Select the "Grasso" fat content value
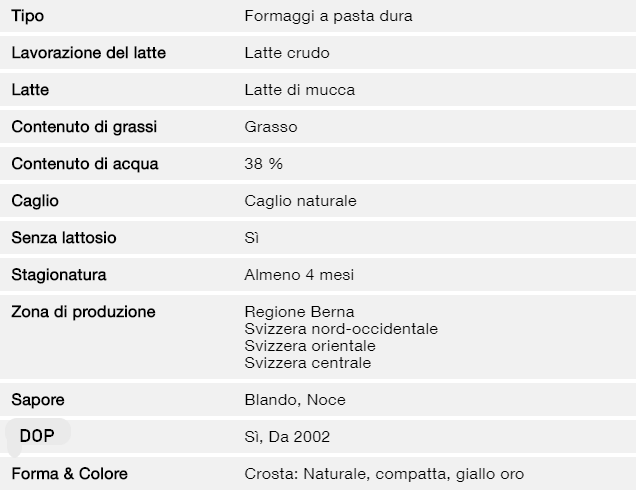Viewport: 638px width, 491px height. pos(271,127)
